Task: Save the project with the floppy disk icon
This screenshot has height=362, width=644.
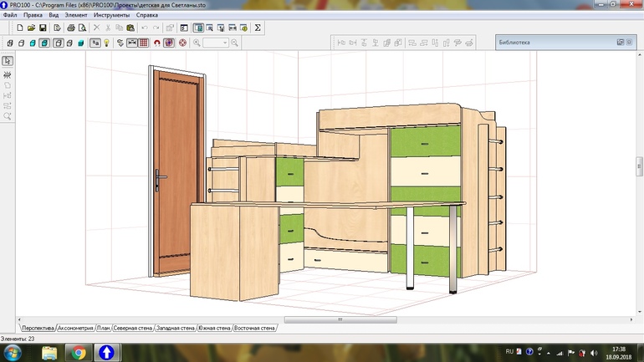Action: [x=43, y=28]
